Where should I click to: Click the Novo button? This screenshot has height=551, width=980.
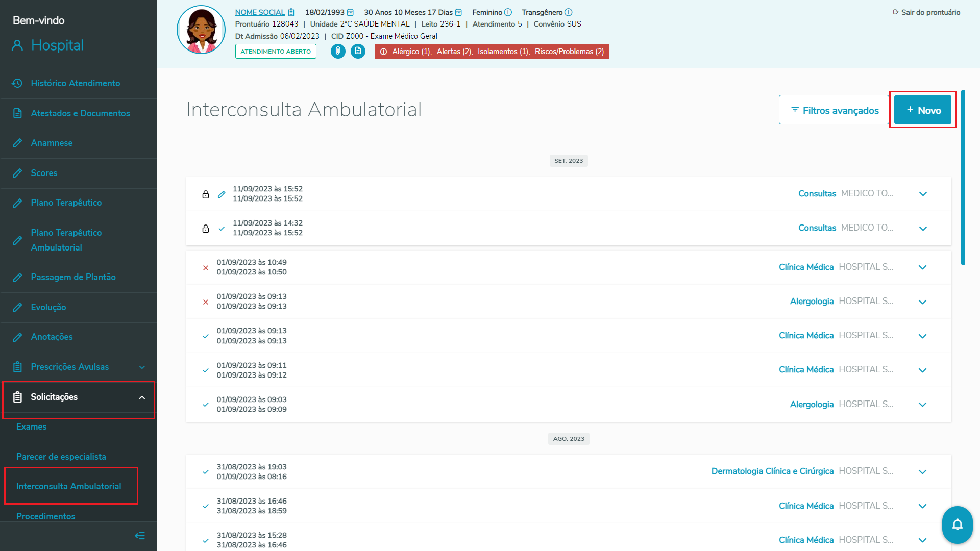[x=923, y=110]
